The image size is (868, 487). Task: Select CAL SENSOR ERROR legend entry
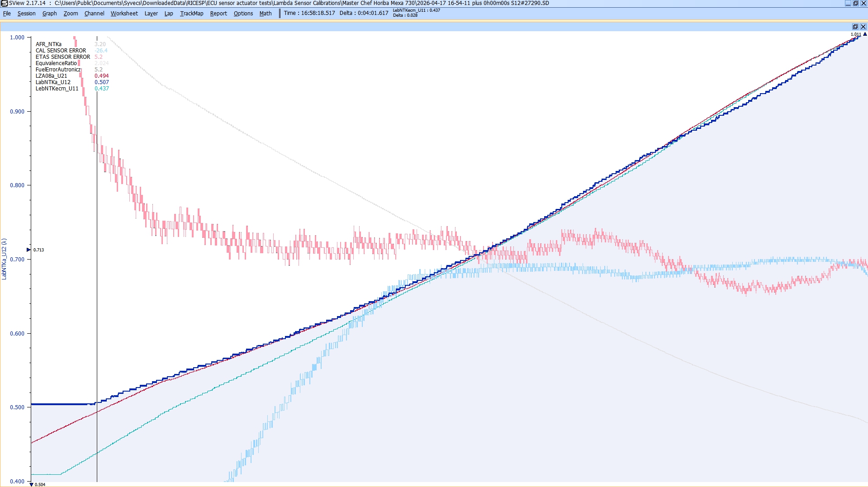click(61, 51)
